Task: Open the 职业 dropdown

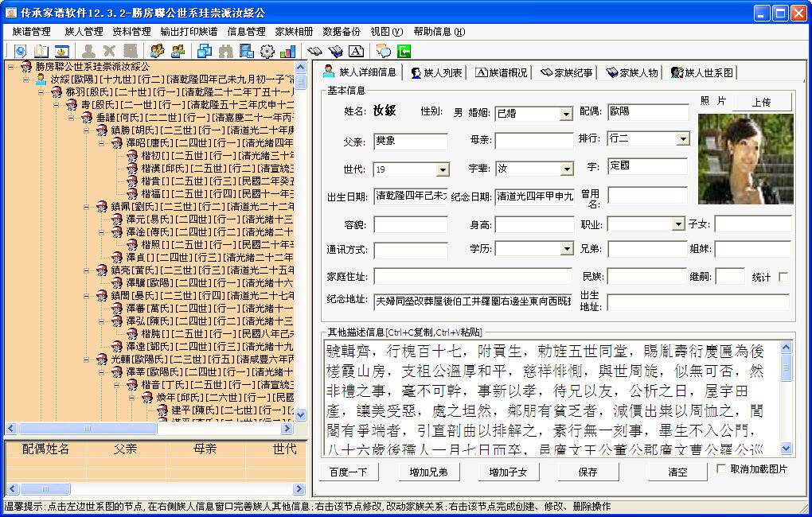Action: click(x=678, y=224)
